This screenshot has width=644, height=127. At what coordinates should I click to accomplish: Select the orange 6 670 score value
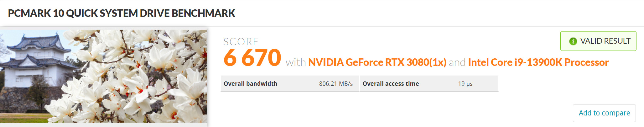(252, 58)
